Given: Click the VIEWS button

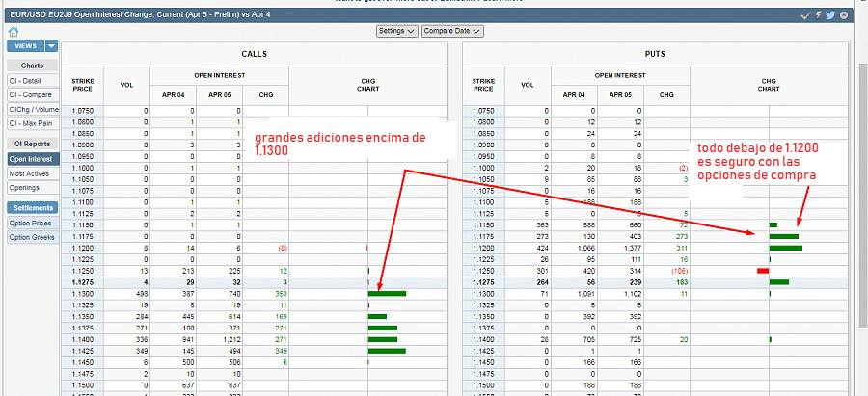Looking at the screenshot, I should pos(26,46).
